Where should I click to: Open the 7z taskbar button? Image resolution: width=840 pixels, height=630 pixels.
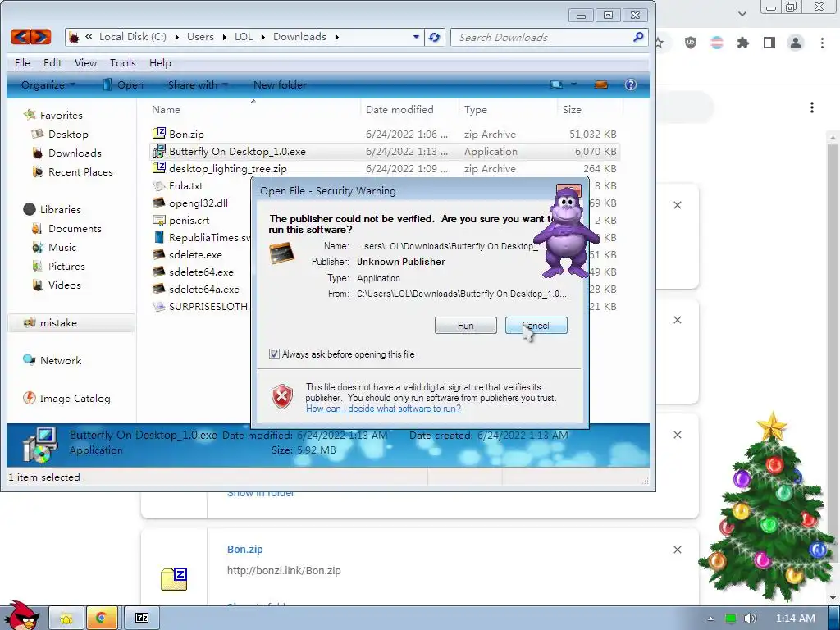click(x=142, y=619)
